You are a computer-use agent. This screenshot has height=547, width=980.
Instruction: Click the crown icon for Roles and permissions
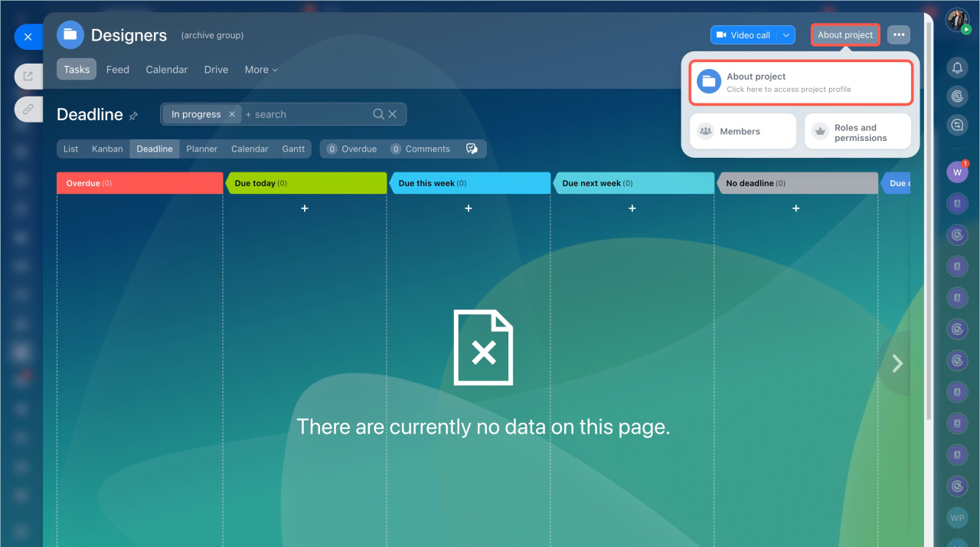821,132
